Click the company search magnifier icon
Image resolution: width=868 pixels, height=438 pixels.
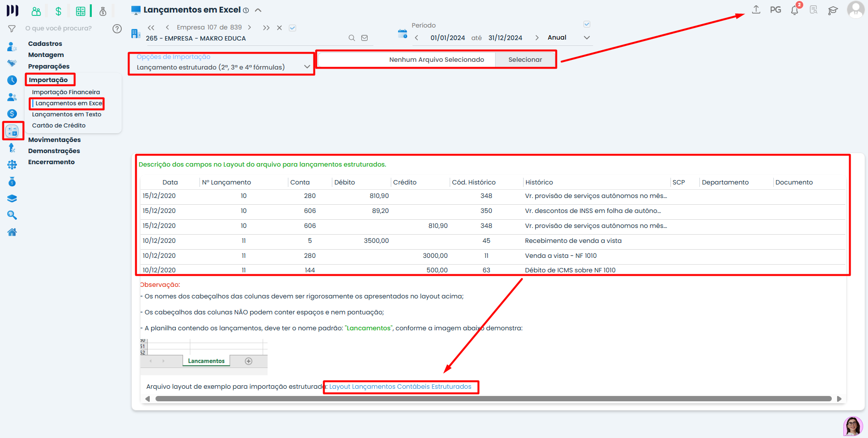coord(352,38)
